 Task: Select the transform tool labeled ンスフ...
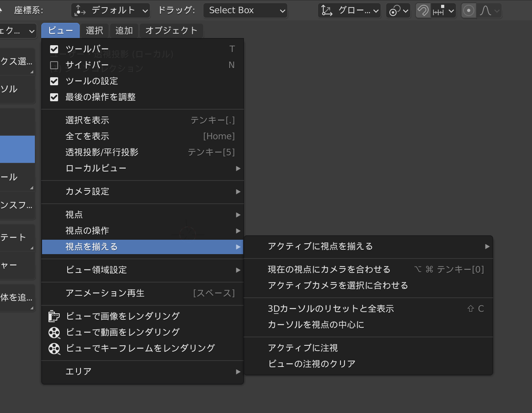[x=17, y=206]
